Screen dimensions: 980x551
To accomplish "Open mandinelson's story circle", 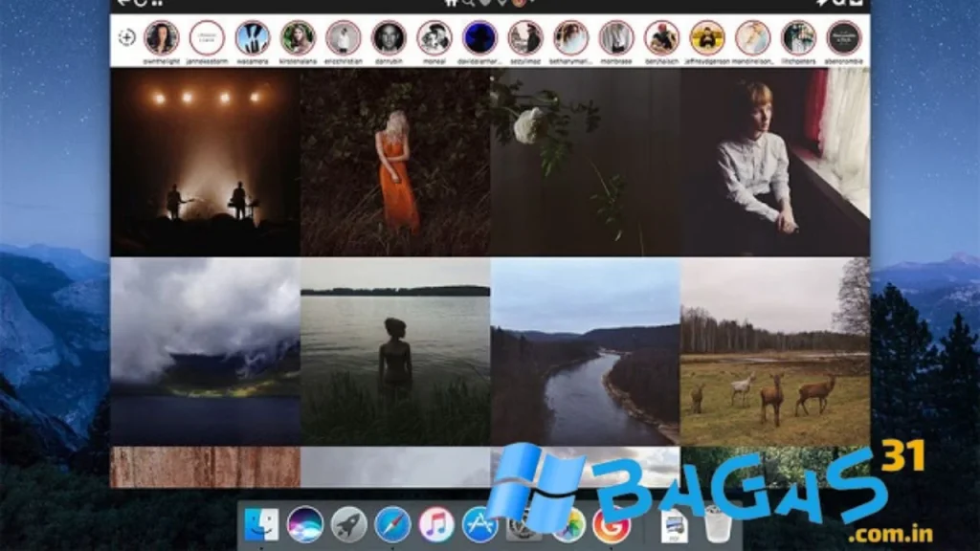I will coord(753,37).
